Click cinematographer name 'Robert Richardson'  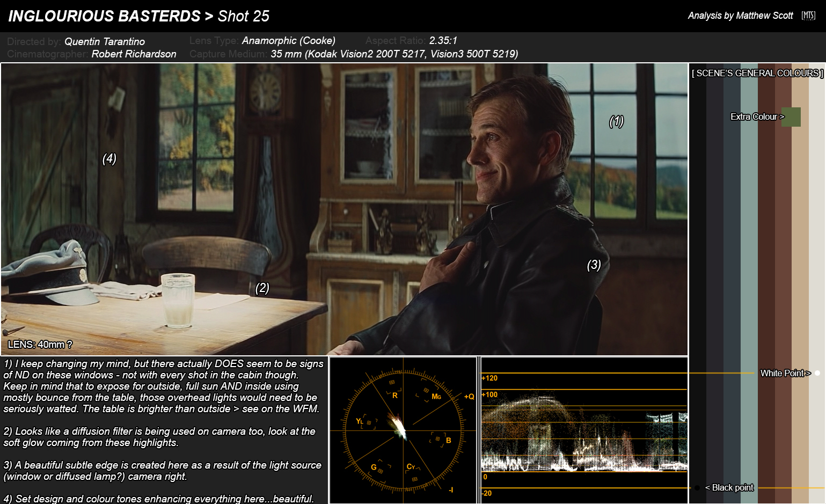click(x=134, y=54)
